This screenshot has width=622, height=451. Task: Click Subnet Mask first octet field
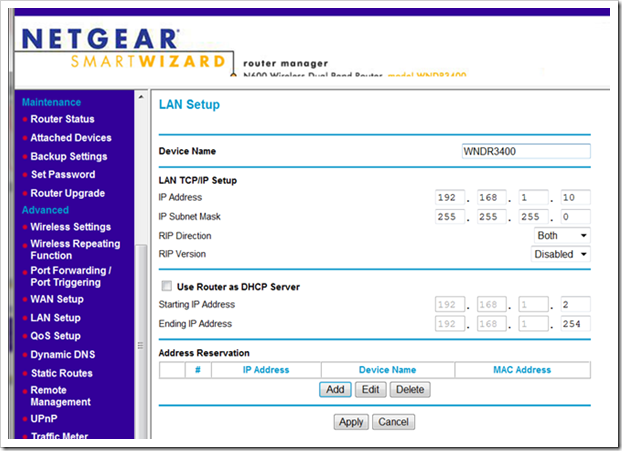[x=450, y=217]
